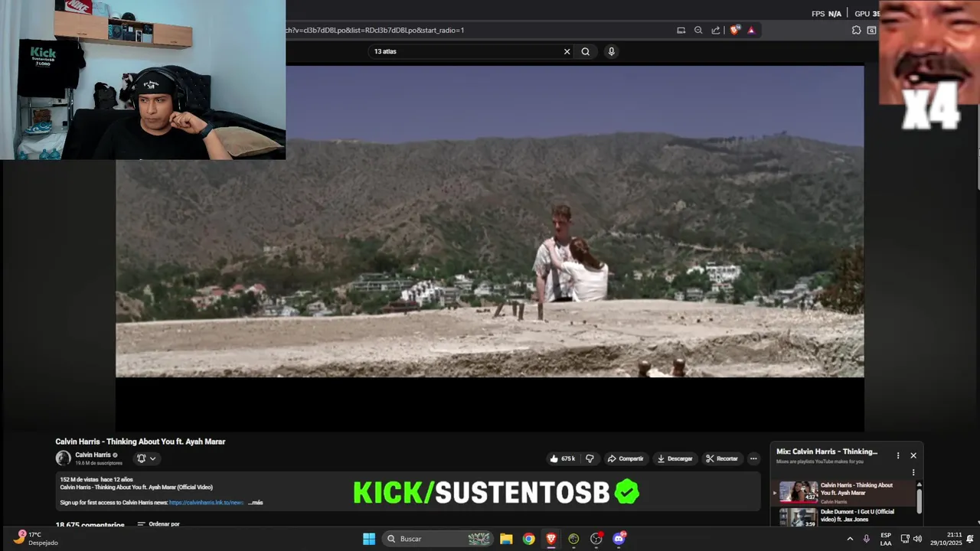
Task: Click Compartir to share the video
Action: pos(626,458)
